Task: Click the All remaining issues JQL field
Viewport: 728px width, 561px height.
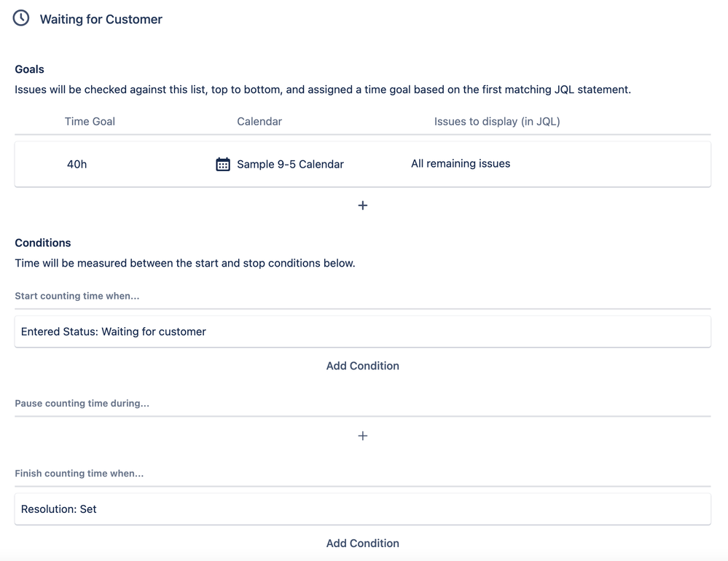Action: pos(461,163)
